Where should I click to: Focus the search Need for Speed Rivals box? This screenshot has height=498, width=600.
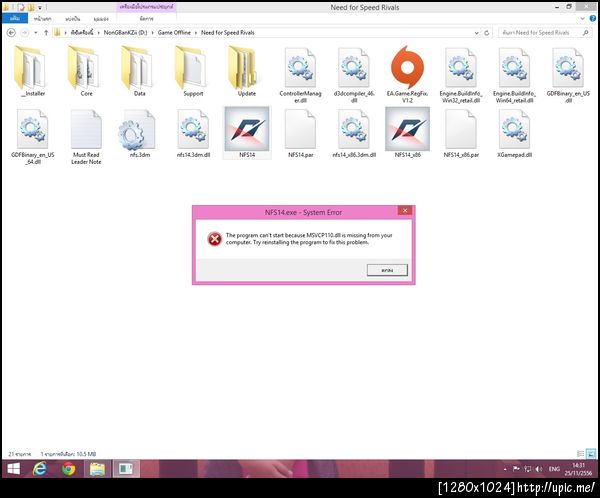tap(545, 33)
